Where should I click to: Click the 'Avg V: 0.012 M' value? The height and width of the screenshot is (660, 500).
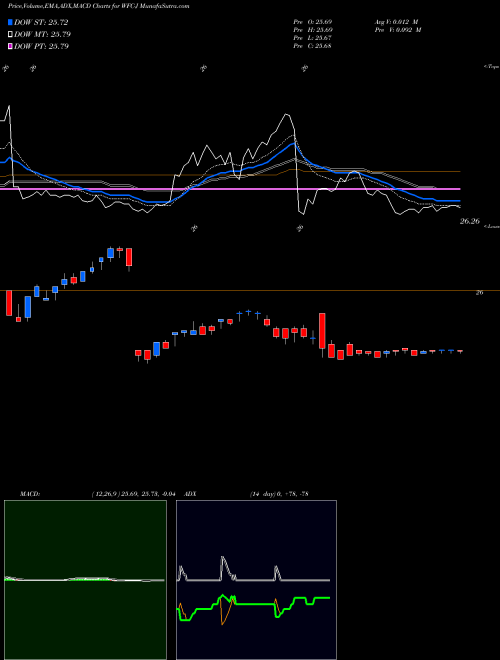pos(397,22)
